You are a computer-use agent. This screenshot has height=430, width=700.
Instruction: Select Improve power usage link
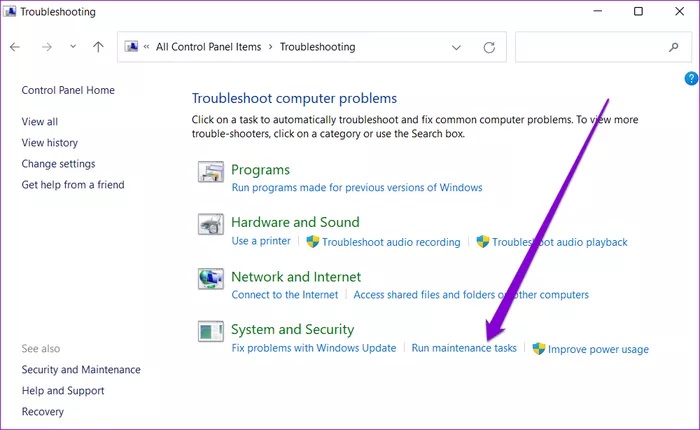[x=599, y=349]
